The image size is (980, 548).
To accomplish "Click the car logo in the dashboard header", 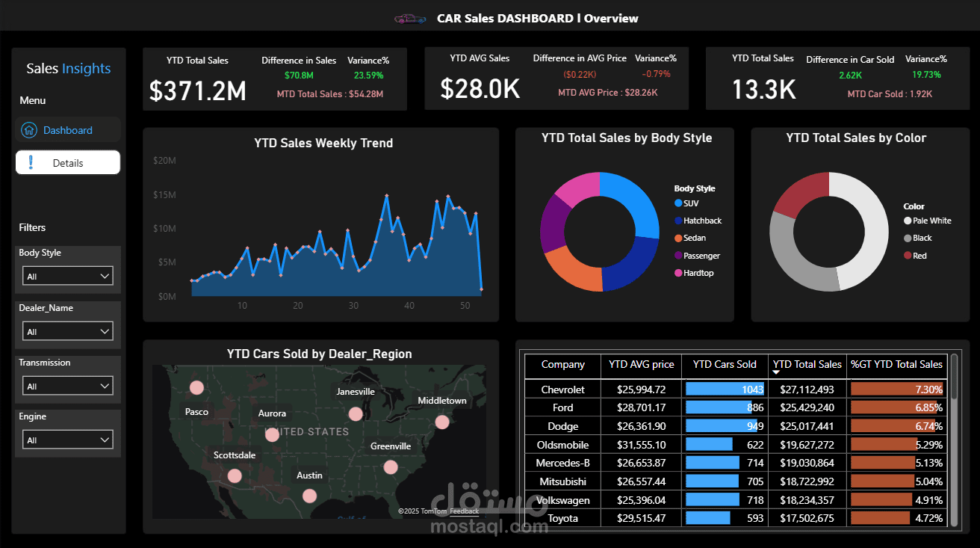I will 409,18.
